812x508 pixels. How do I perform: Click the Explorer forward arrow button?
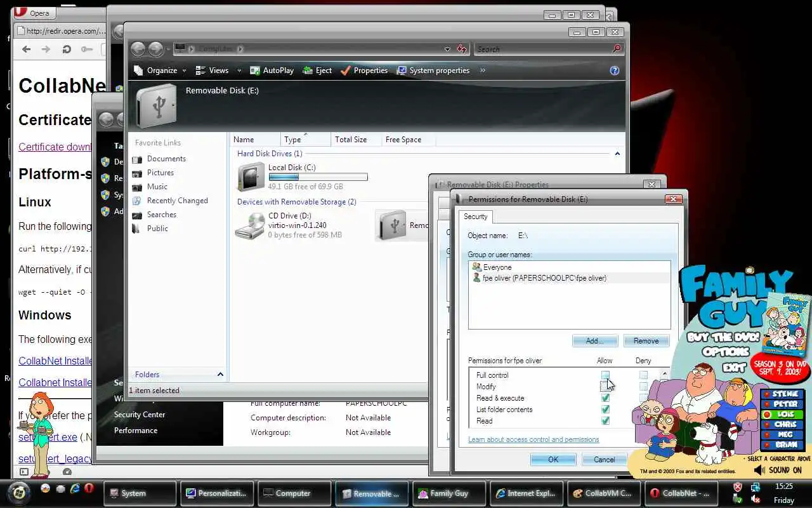(155, 49)
